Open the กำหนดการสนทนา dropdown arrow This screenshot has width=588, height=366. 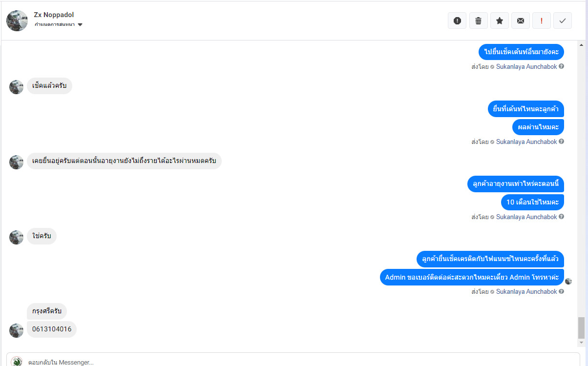[x=80, y=25]
